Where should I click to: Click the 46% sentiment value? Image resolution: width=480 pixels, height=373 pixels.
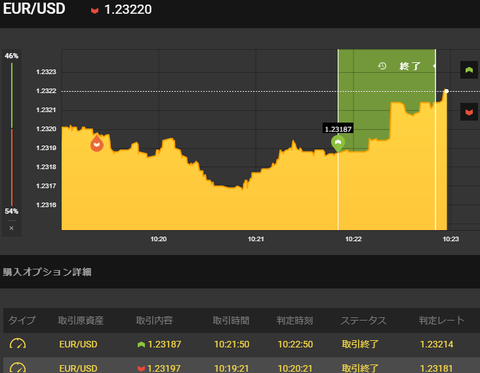[11, 56]
